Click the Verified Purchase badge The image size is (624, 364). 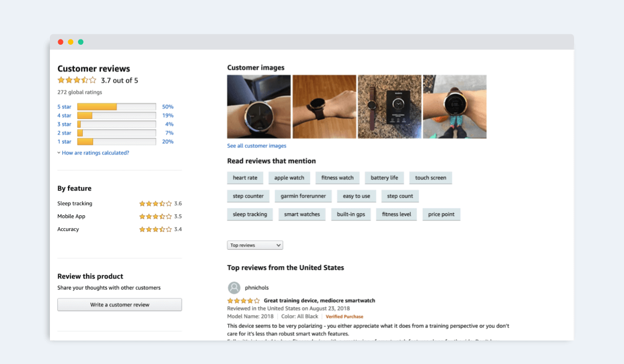(344, 316)
